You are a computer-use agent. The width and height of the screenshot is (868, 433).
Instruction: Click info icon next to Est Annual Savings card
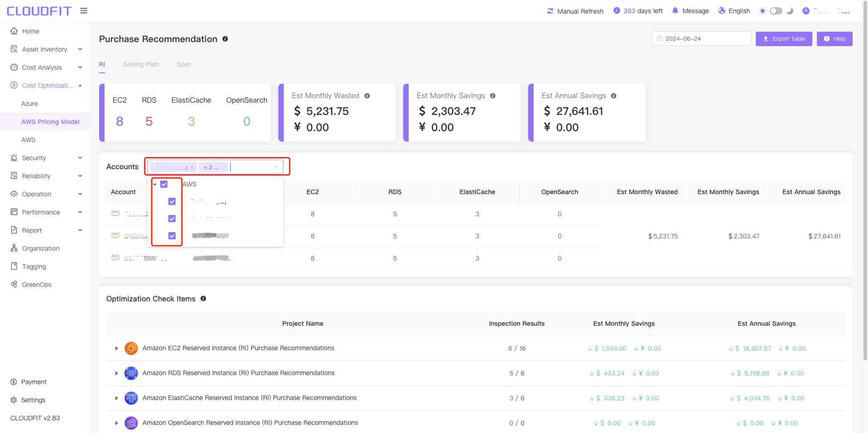pyautogui.click(x=614, y=96)
